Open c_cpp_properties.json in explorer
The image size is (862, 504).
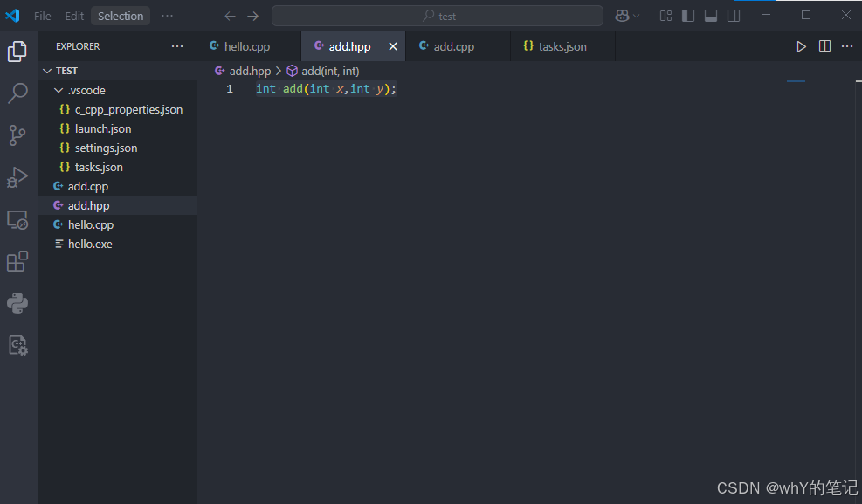tap(118, 109)
